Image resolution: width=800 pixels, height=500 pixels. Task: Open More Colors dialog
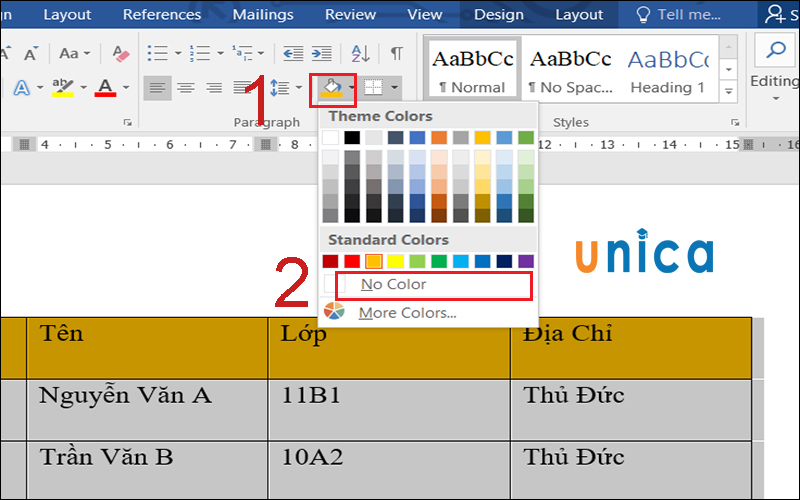(x=429, y=312)
